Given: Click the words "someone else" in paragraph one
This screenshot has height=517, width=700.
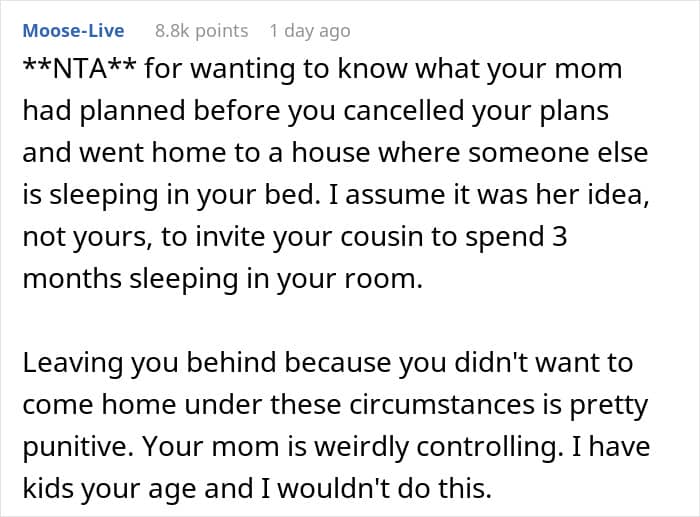Looking at the screenshot, I should pyautogui.click(x=558, y=153).
